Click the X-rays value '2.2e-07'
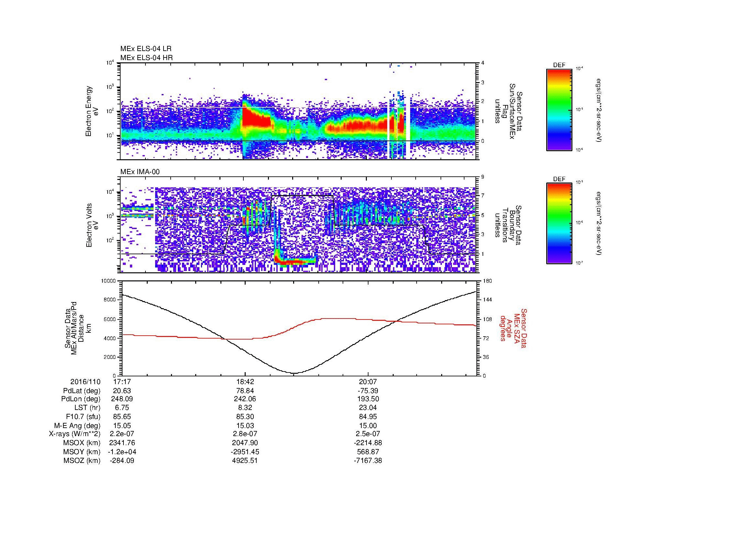Image resolution: width=756 pixels, height=534 pixels. tap(122, 434)
